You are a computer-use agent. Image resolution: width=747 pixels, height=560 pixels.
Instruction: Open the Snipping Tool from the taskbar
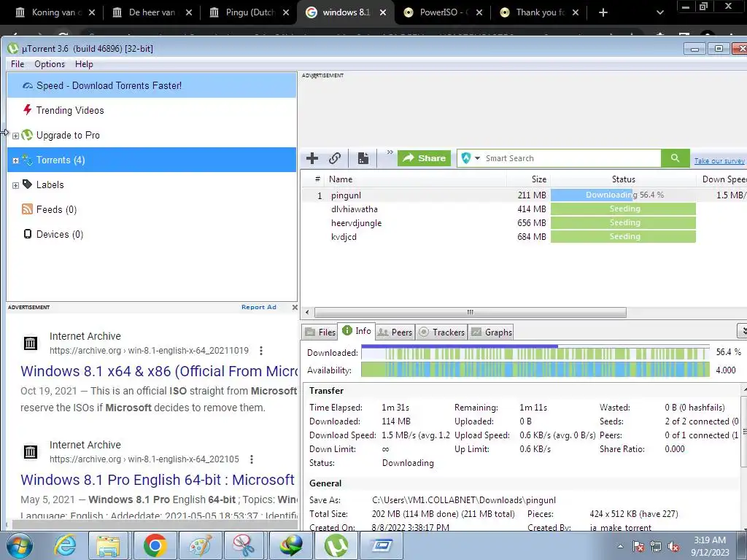(244, 545)
